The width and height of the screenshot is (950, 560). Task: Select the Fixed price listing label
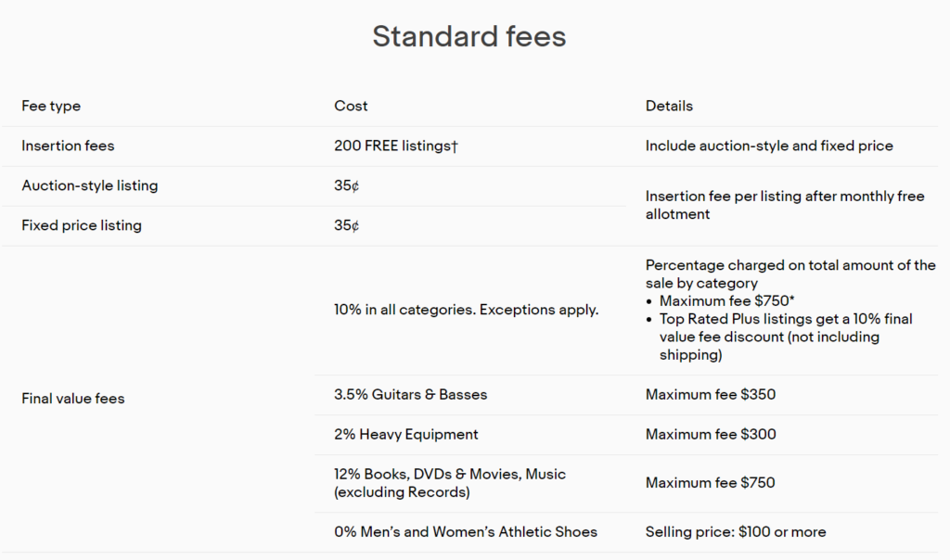point(82,225)
